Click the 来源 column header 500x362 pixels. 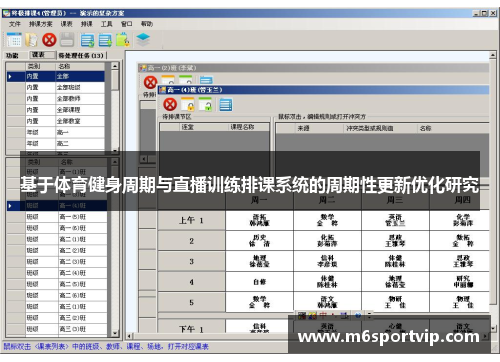[x=320, y=128]
